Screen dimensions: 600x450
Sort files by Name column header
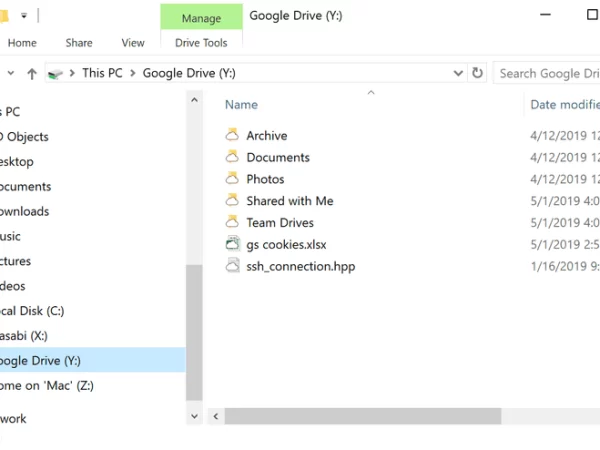pyautogui.click(x=241, y=104)
